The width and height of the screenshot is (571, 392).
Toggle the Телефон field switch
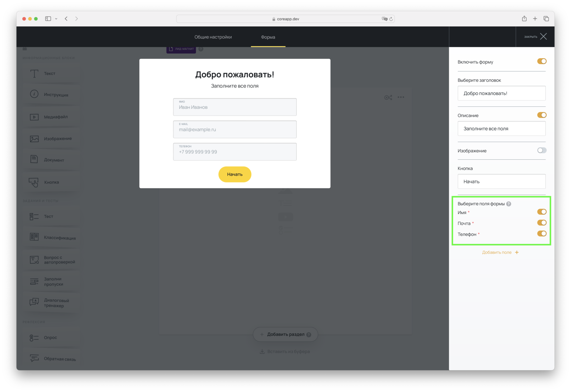pos(542,234)
